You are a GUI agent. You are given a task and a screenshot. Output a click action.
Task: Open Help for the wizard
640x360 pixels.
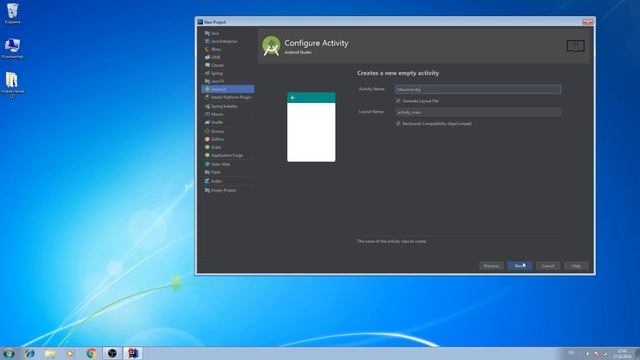[x=576, y=266]
